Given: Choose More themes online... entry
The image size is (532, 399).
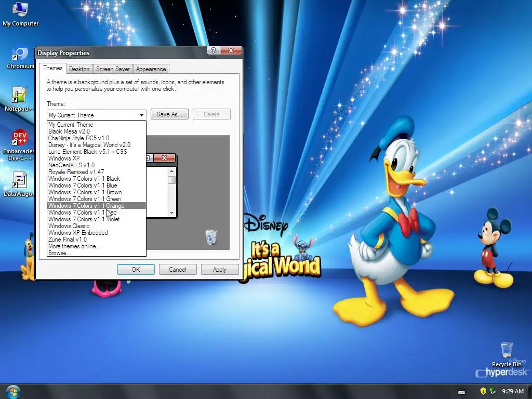Looking at the screenshot, I should [x=96, y=246].
